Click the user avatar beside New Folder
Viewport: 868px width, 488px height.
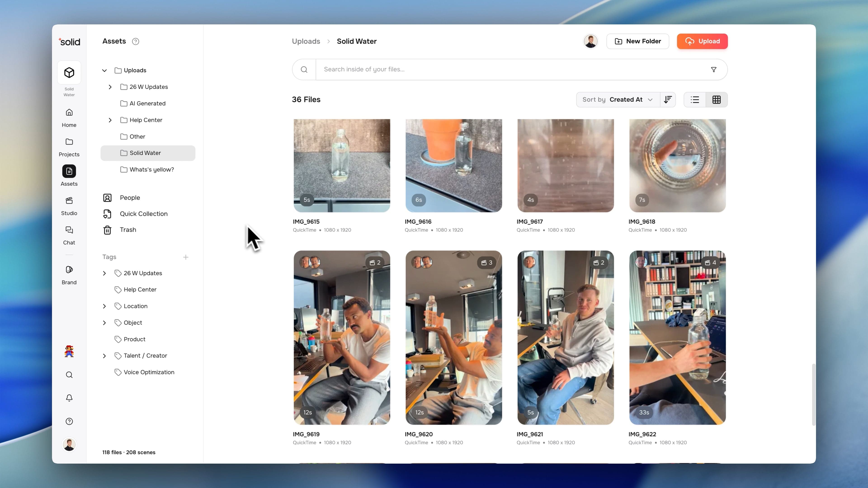(591, 41)
